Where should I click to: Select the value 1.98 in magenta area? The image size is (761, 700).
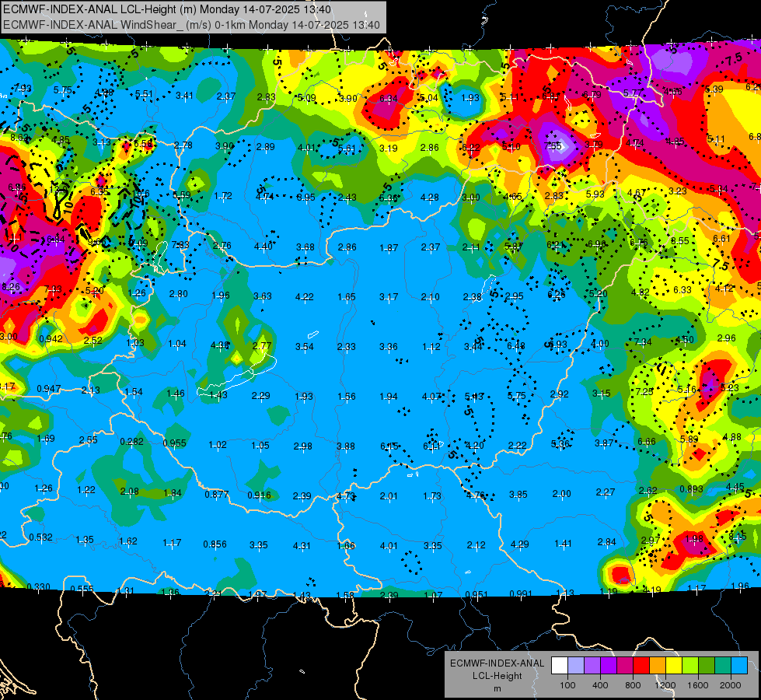(x=694, y=538)
